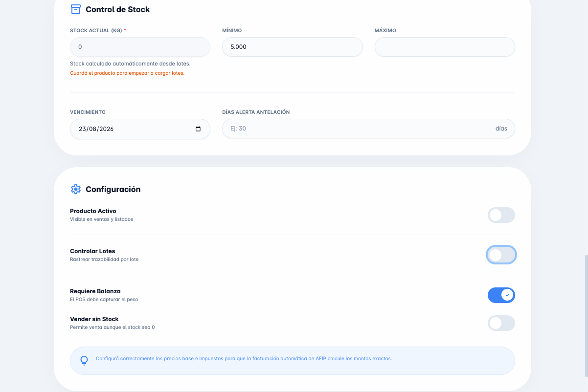Screen dimensions: 588x392
Task: Click the "Configuración" section heading
Action: click(113, 189)
